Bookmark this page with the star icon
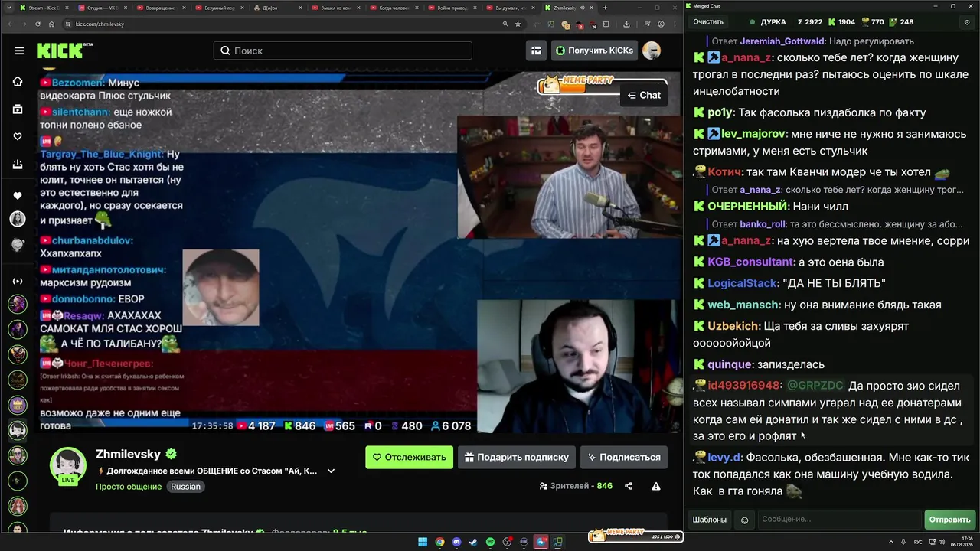Viewport: 980px width, 551px height. pos(518,24)
